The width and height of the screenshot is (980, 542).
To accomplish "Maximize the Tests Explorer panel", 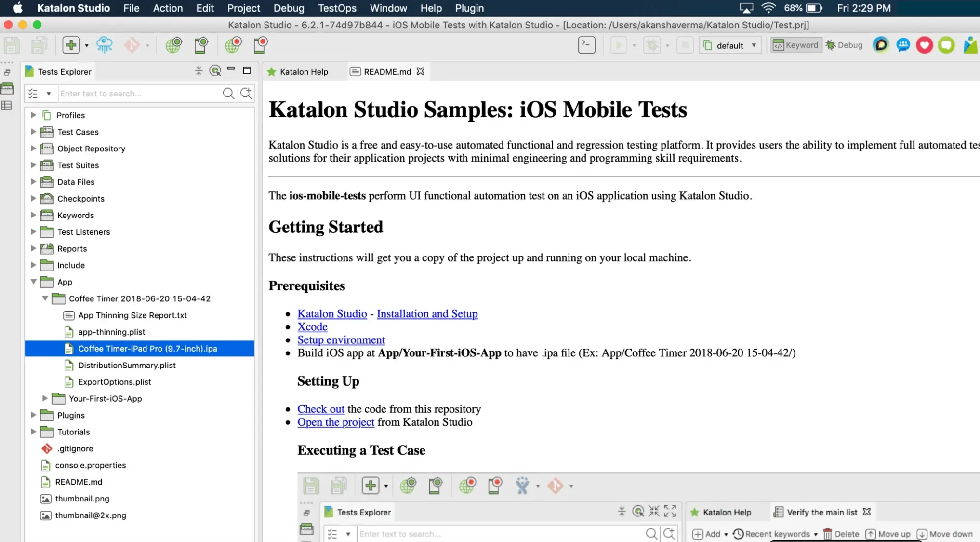I will tap(247, 70).
